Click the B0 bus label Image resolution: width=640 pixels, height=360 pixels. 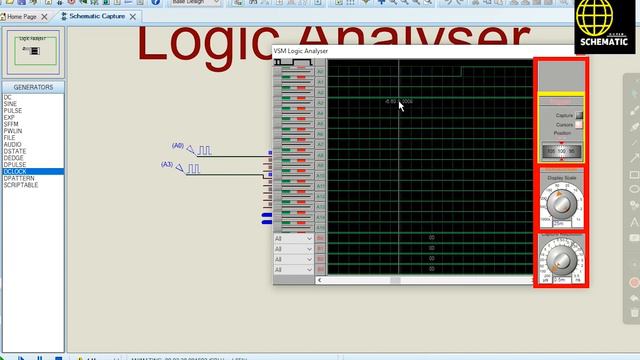[320, 238]
